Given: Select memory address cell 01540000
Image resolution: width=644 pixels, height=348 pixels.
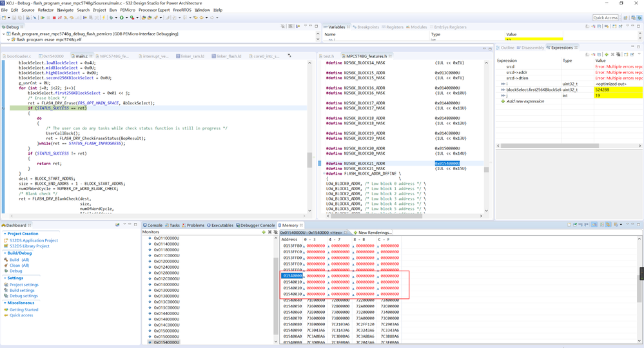Looking at the screenshot, I should [x=293, y=276].
